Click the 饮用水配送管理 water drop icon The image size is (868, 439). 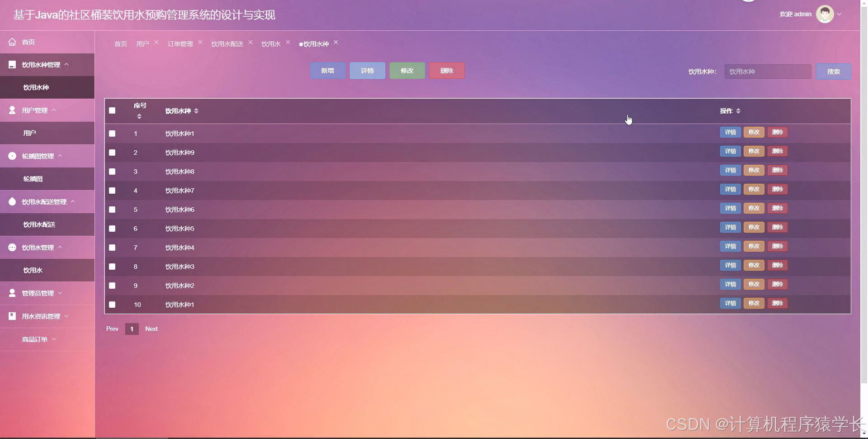click(12, 201)
